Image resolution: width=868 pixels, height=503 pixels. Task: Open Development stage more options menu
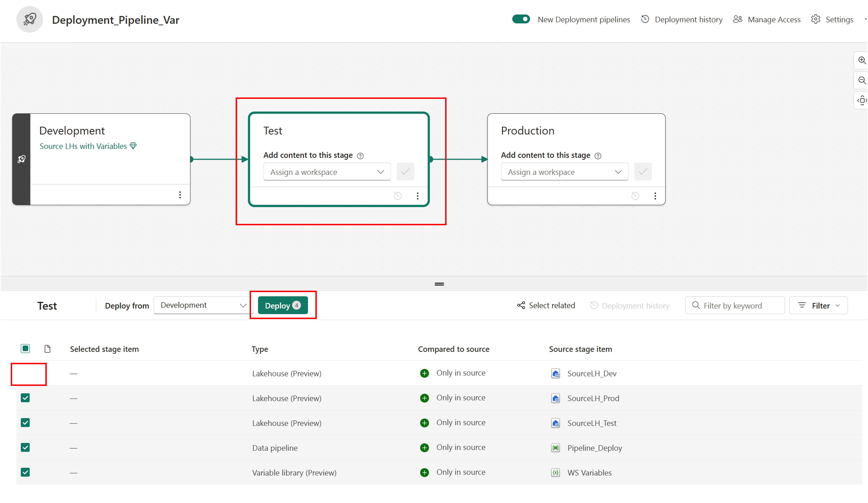point(180,195)
